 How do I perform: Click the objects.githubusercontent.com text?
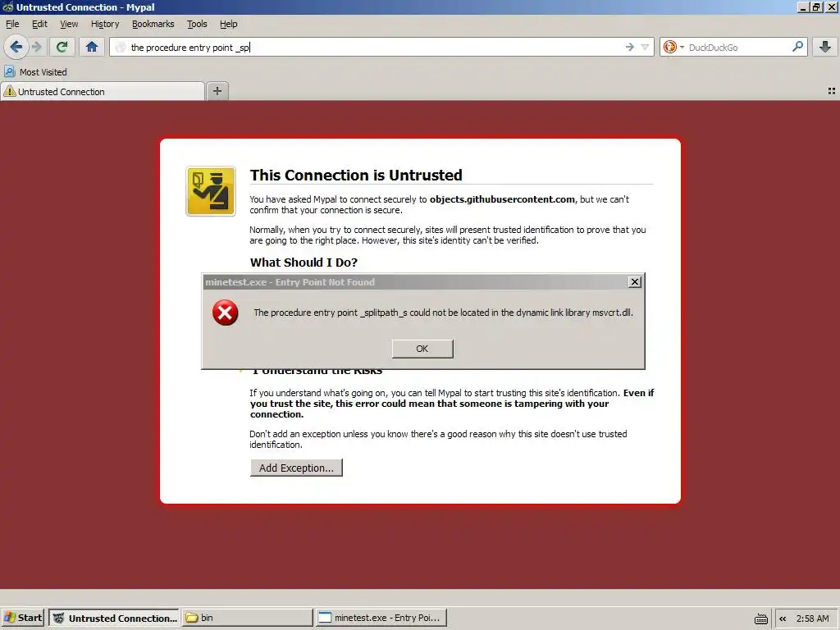(502, 199)
